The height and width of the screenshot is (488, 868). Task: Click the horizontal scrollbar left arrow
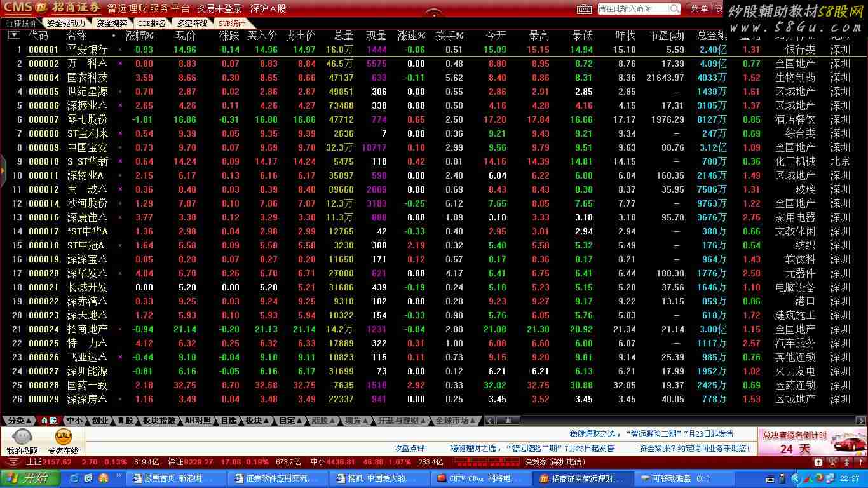tap(489, 421)
